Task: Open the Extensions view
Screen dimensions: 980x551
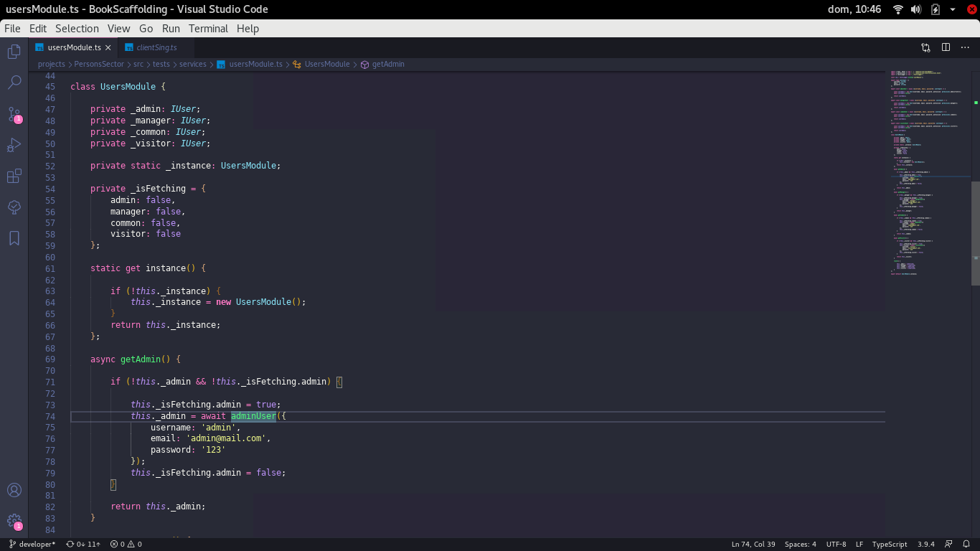Action: click(x=14, y=176)
